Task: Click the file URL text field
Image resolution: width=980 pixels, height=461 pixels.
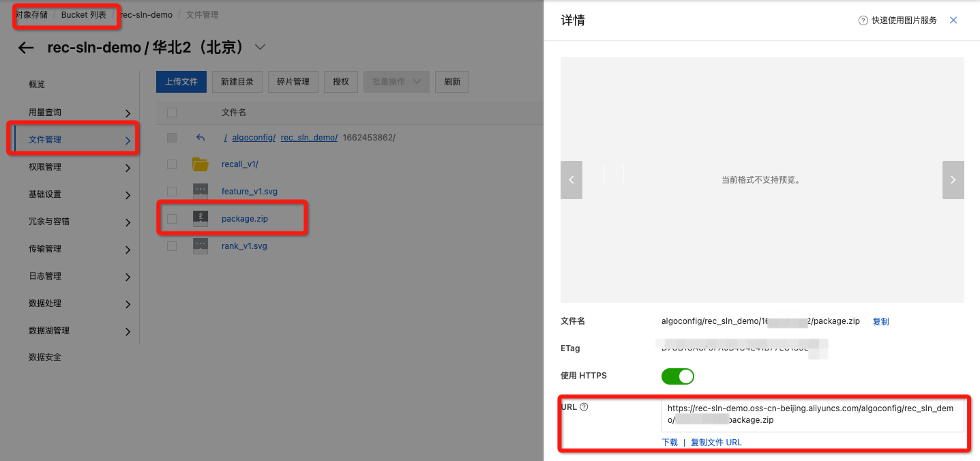Action: [x=812, y=415]
